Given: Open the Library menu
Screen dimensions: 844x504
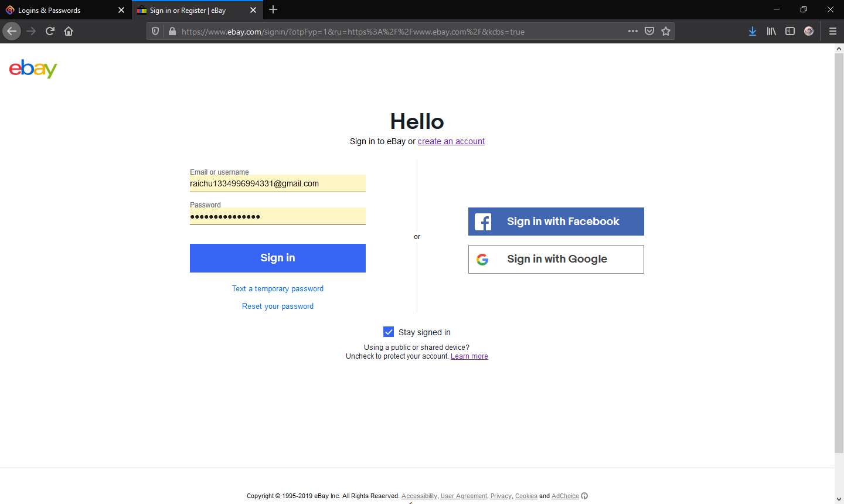Looking at the screenshot, I should coord(771,31).
